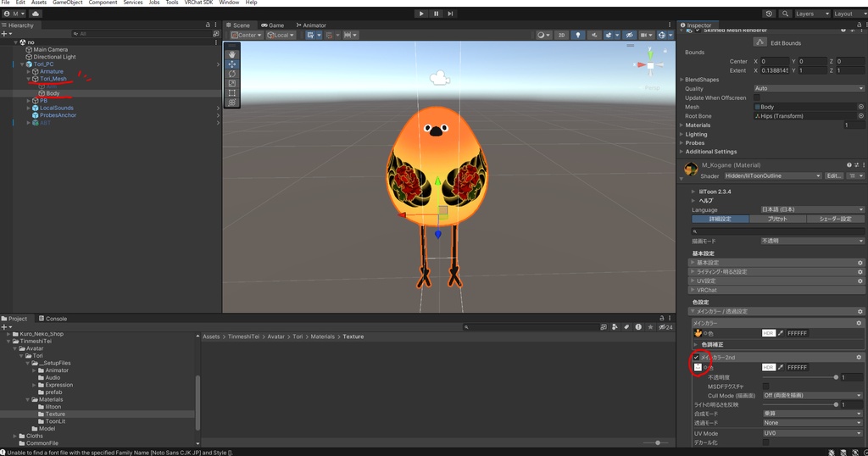
Task: Click the Play button
Action: click(x=421, y=14)
